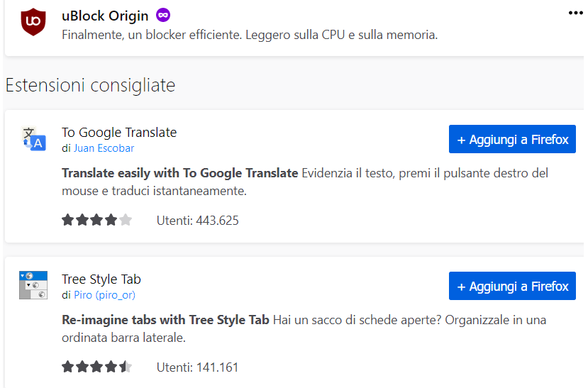
Task: Click the Utenti: 141.161 user count
Action: (198, 367)
